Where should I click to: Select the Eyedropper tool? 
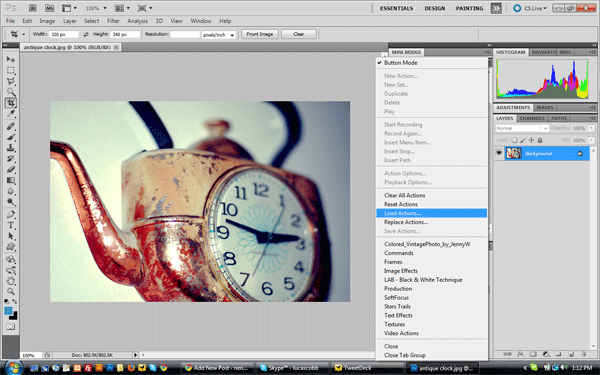click(11, 114)
